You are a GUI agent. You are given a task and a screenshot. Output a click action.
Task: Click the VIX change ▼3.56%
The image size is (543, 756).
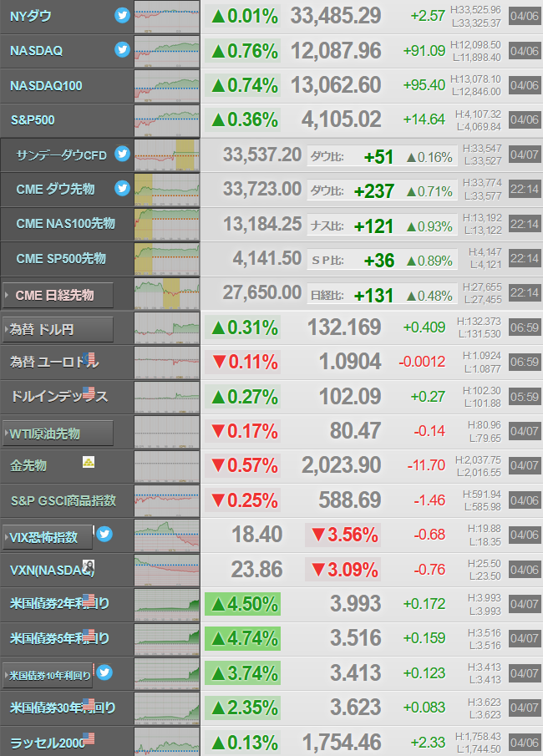pos(343,535)
